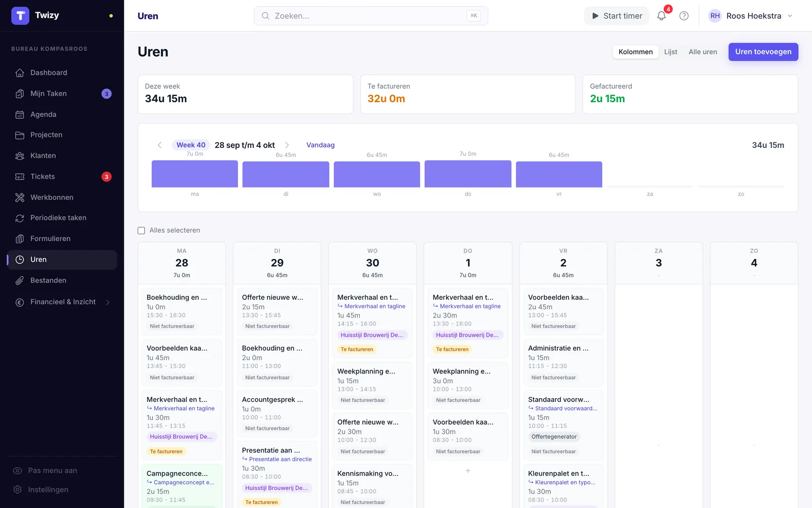Switch to Lijst view
The width and height of the screenshot is (812, 508).
point(670,52)
